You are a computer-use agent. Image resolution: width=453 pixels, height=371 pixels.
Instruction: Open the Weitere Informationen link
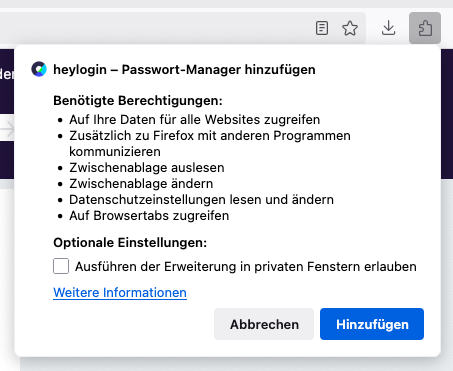tap(120, 293)
